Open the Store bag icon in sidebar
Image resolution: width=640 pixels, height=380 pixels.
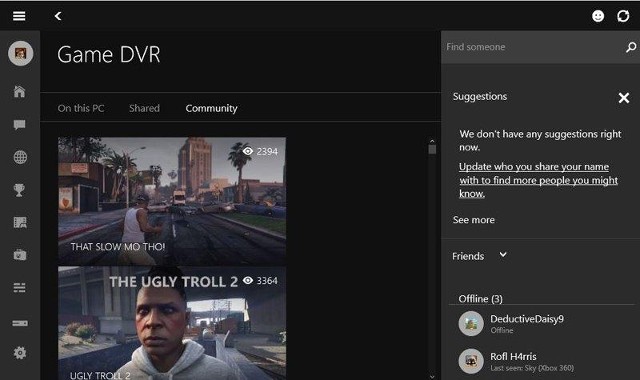coord(20,255)
